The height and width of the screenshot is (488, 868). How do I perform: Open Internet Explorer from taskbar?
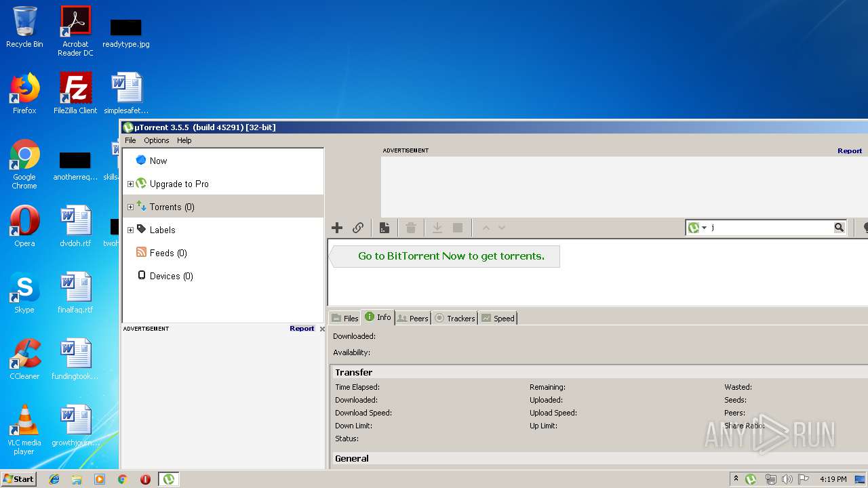[54, 479]
